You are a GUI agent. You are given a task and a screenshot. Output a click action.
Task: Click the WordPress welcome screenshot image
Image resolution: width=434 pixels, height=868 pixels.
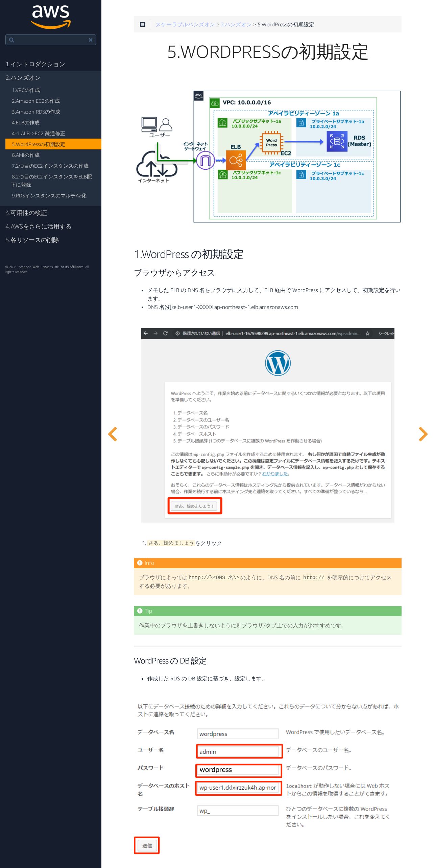coord(268,425)
